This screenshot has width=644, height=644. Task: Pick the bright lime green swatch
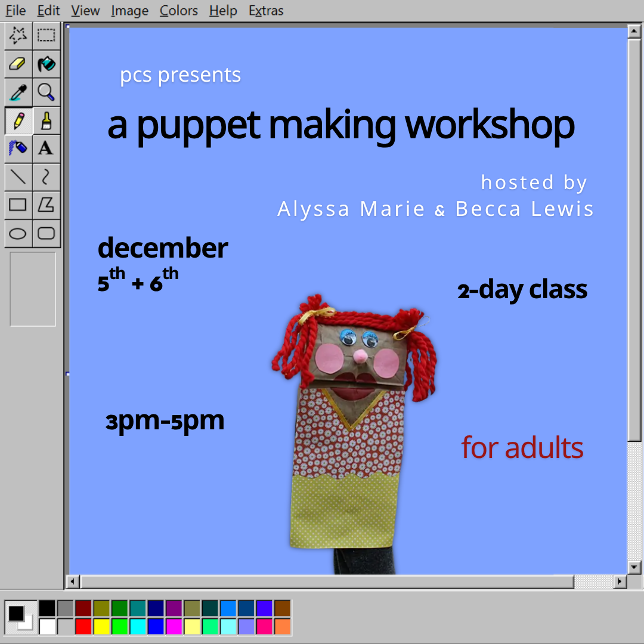tap(119, 627)
